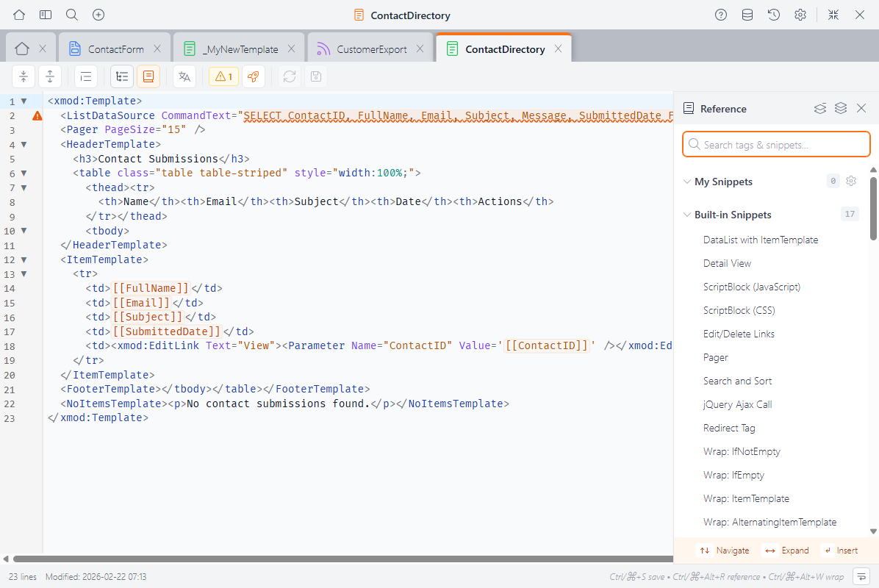Select Wrap: IfNotEmpty snippet
Viewport: 879px width, 588px height.
point(741,452)
